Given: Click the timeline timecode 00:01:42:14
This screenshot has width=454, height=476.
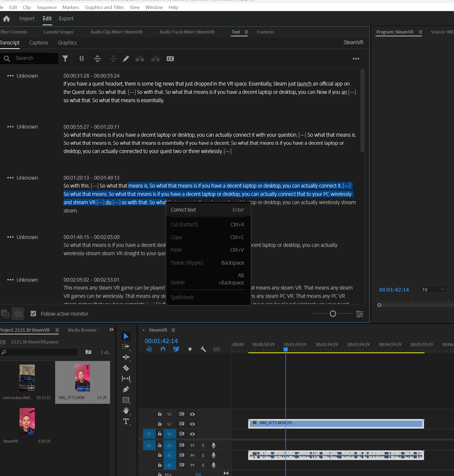Looking at the screenshot, I should pyautogui.click(x=161, y=341).
